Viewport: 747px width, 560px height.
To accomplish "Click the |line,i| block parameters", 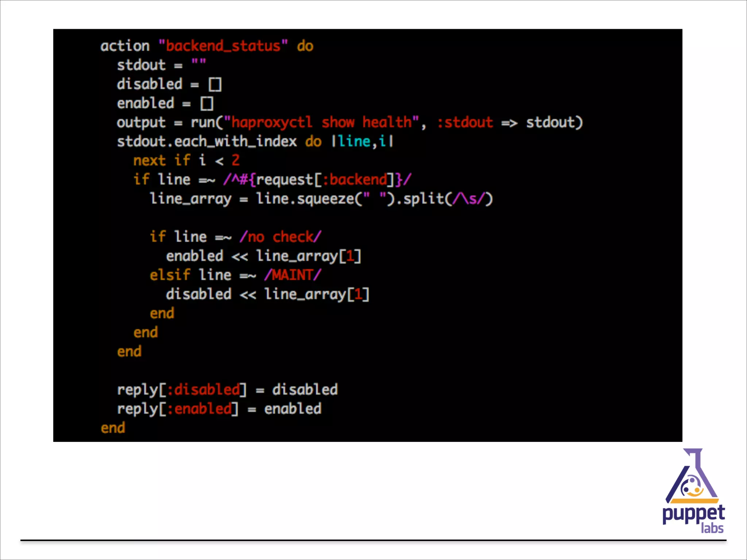I will coord(362,141).
